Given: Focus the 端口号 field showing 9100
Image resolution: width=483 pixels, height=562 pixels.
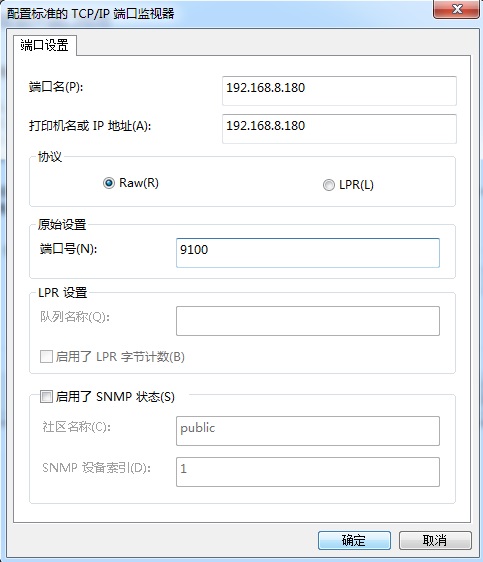Looking at the screenshot, I should pos(308,253).
